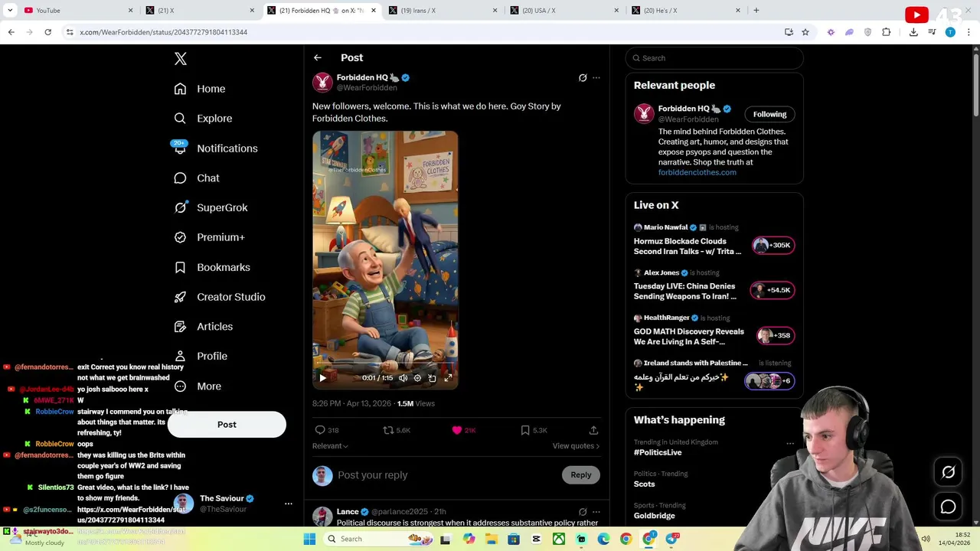Open Notifications in the sidebar
Viewport: 980px width, 551px height.
[x=215, y=148]
